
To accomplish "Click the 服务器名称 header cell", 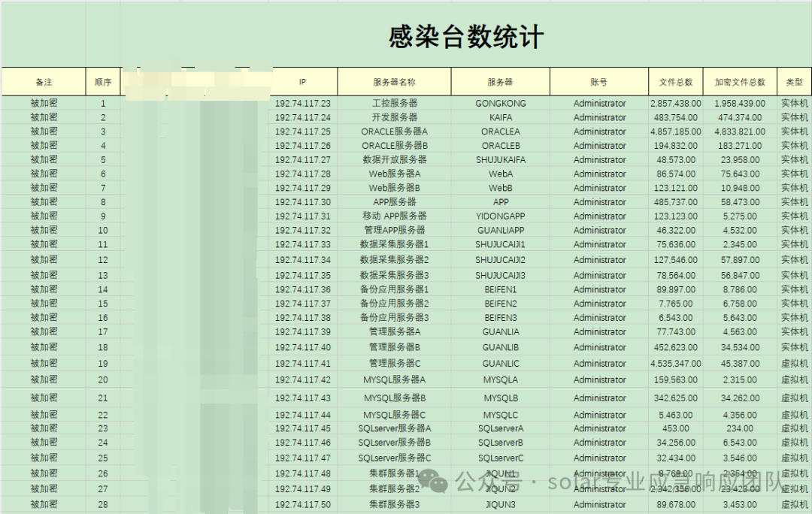I will tap(395, 82).
